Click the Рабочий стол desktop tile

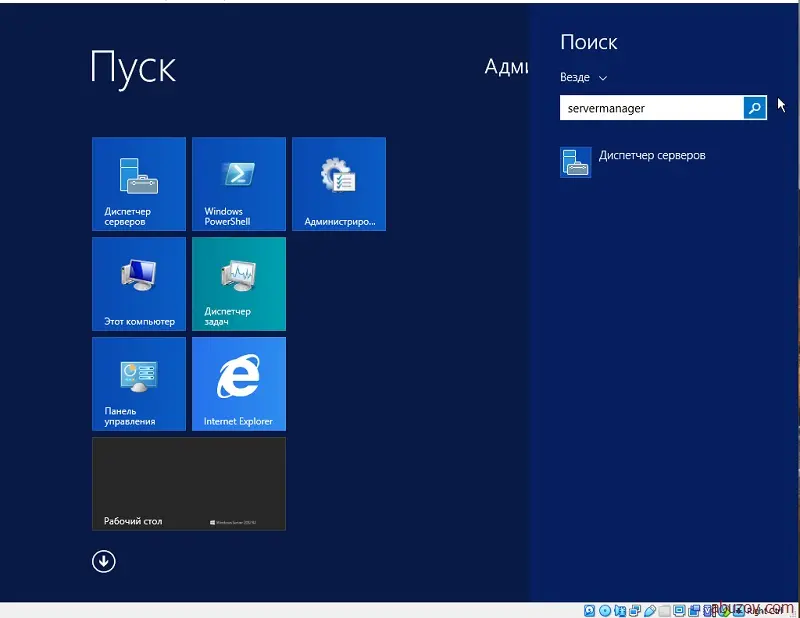[189, 484]
